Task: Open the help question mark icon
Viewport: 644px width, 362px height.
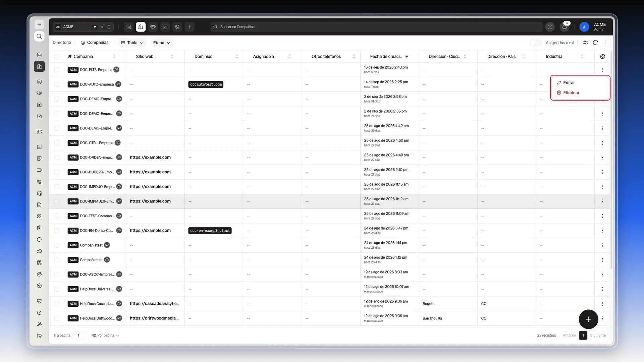Action: (550, 27)
